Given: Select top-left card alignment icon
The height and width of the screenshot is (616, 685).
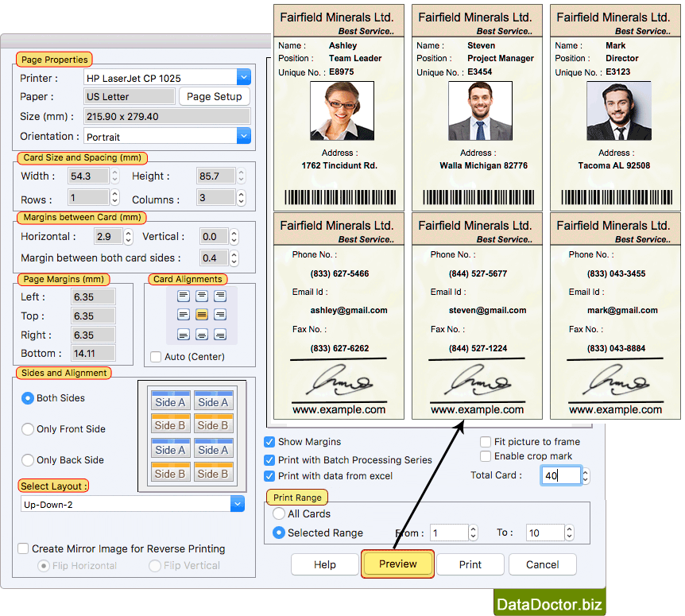Looking at the screenshot, I should 184,296.
